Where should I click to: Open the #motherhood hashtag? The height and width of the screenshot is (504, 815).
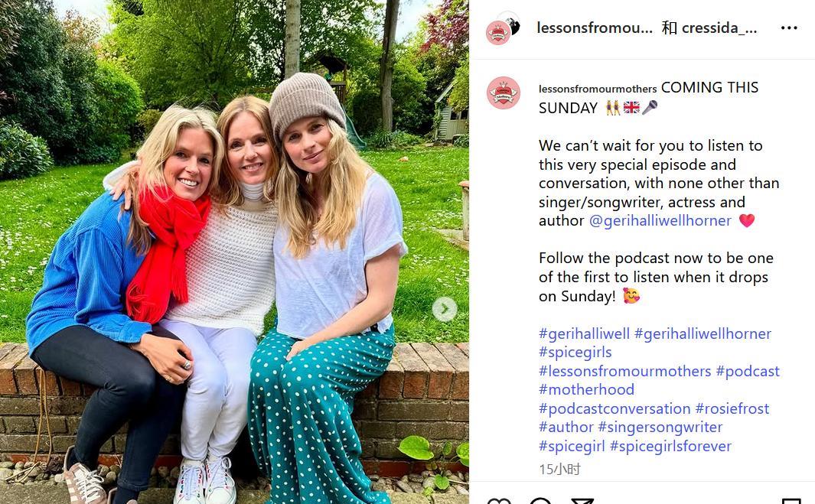click(x=587, y=390)
